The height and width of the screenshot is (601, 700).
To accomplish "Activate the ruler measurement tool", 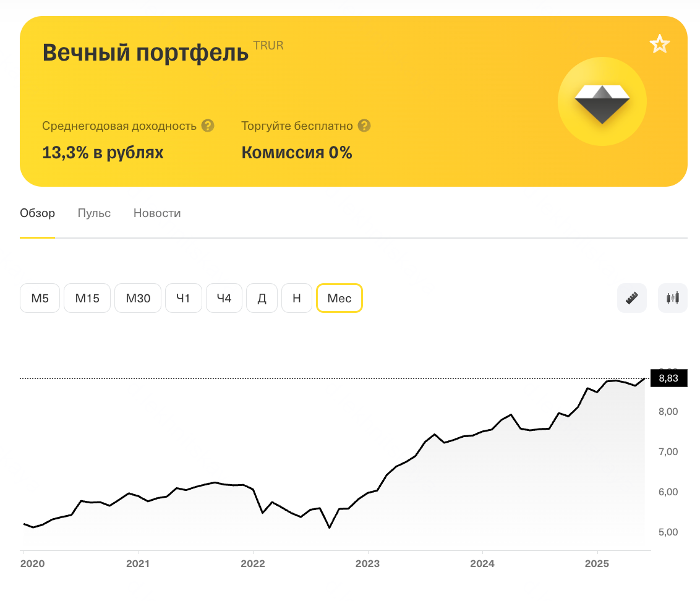I will pos(631,298).
